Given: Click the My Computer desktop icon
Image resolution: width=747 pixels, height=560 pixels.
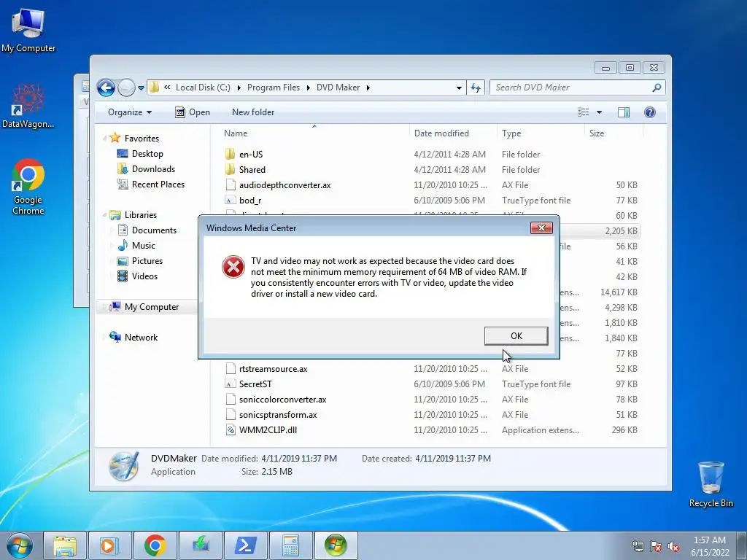Looking at the screenshot, I should pos(28,31).
